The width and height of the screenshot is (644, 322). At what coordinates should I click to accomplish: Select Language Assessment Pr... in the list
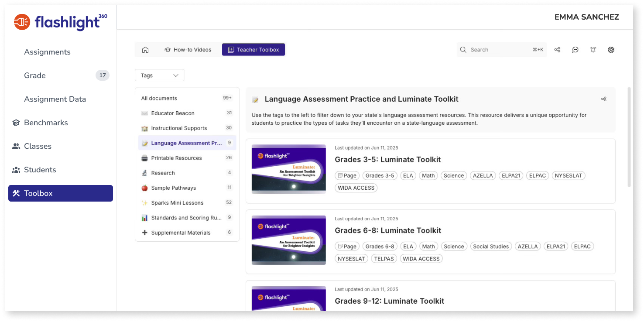click(x=187, y=143)
